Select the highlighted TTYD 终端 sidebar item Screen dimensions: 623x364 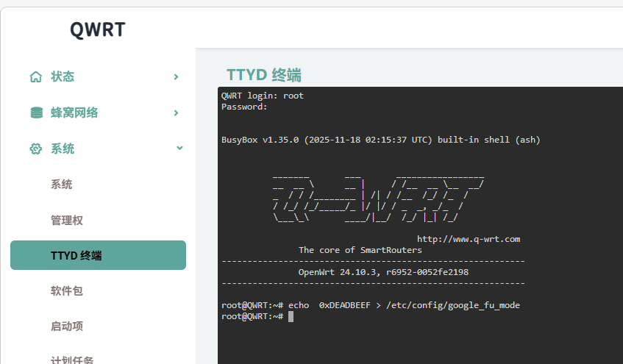98,255
